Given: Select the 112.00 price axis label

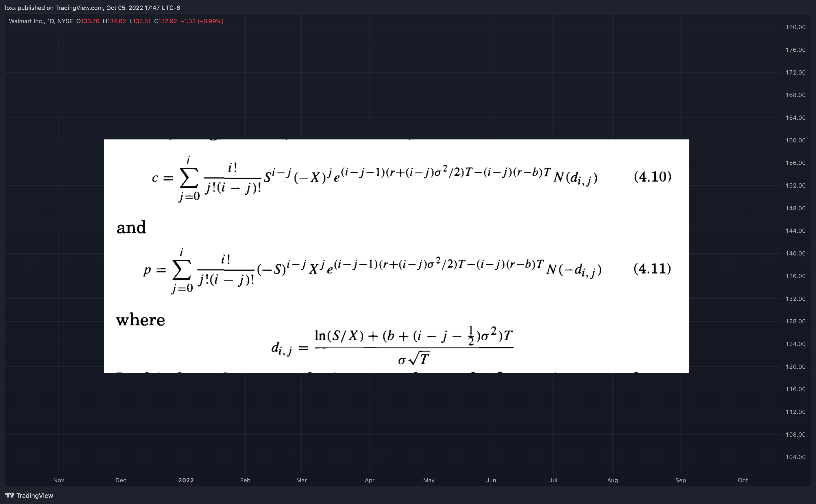Looking at the screenshot, I should 795,412.
